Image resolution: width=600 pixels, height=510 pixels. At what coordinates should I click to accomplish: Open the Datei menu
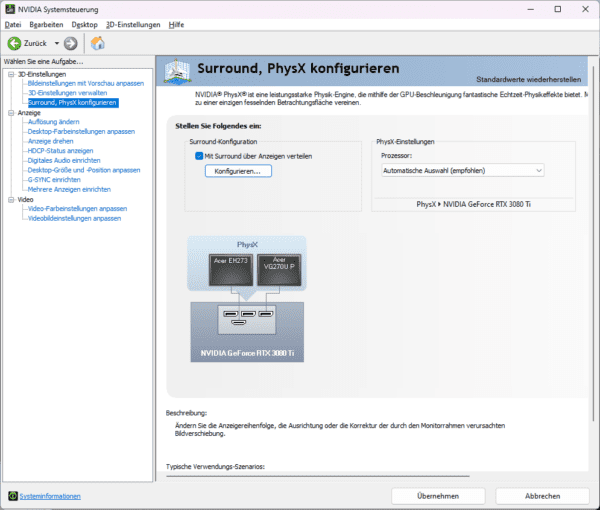point(13,24)
